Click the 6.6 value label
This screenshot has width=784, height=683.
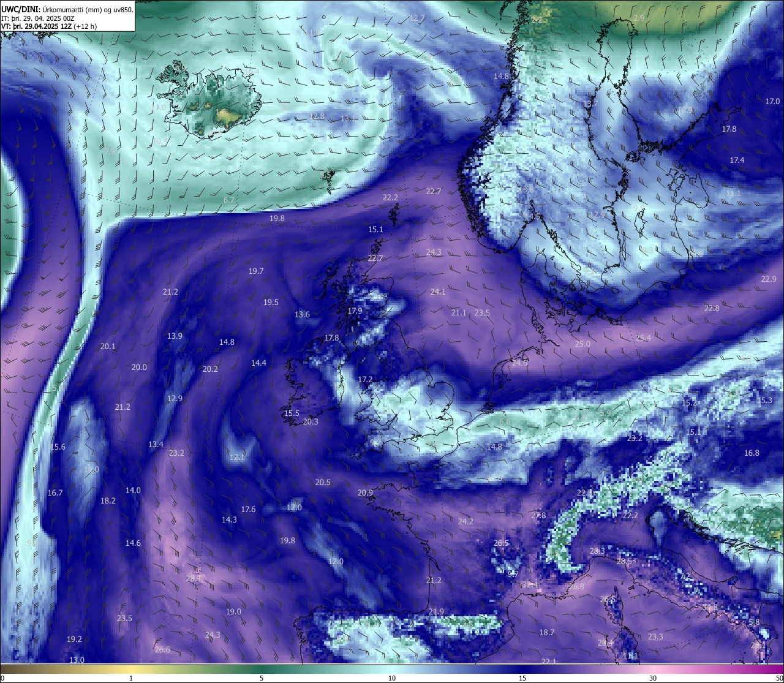point(505,421)
